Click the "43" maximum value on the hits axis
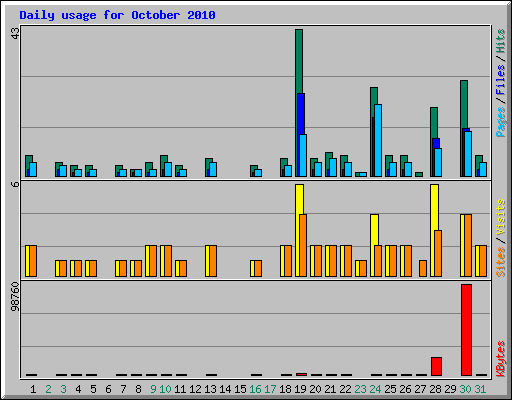Screen dimensions: 512x400 pos(15,33)
